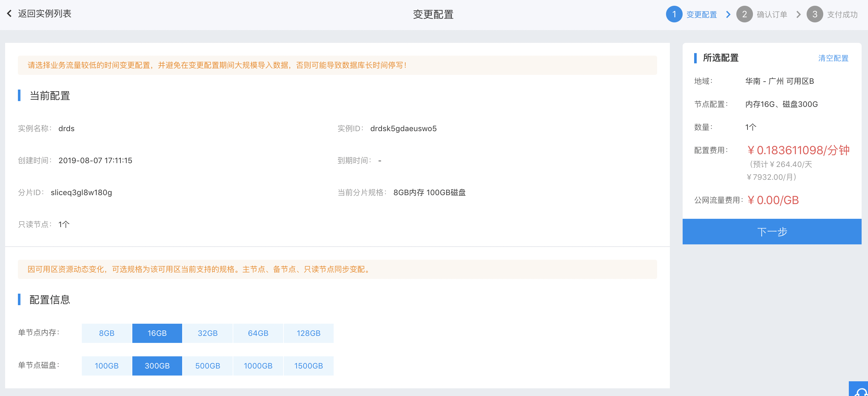Click the 变更配置 step label

pyautogui.click(x=701, y=14)
